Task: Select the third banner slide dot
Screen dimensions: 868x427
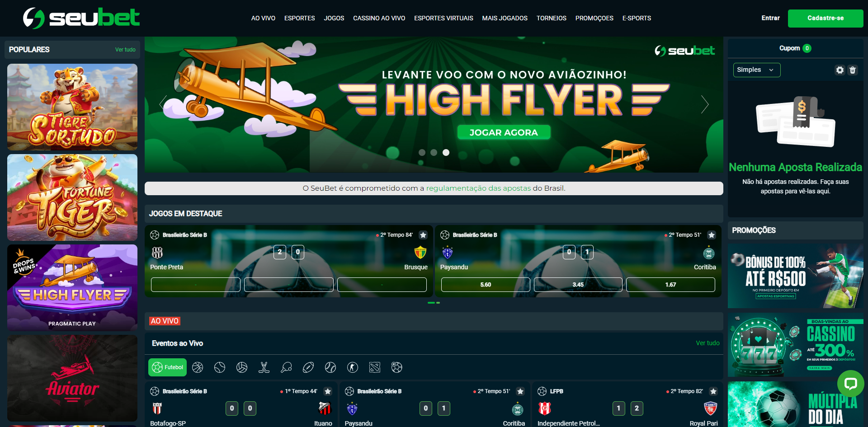Action: [x=446, y=152]
